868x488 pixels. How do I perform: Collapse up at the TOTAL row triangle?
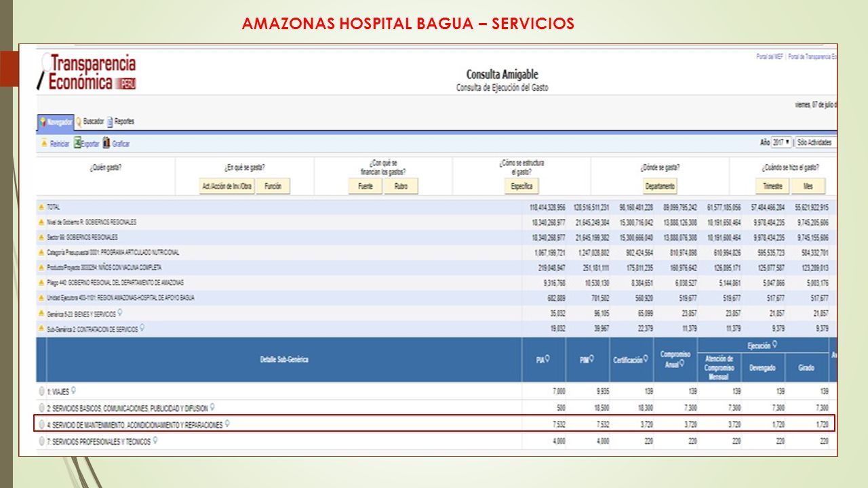(x=41, y=207)
